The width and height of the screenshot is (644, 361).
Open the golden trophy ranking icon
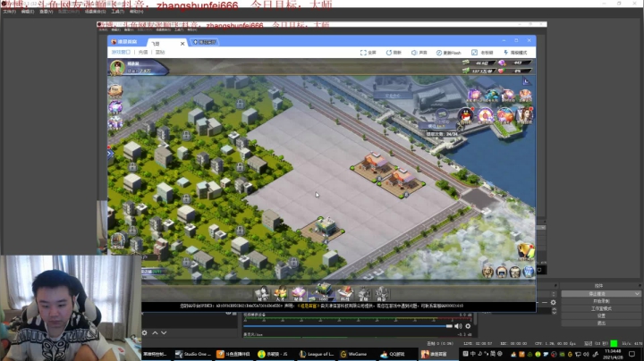point(526,251)
